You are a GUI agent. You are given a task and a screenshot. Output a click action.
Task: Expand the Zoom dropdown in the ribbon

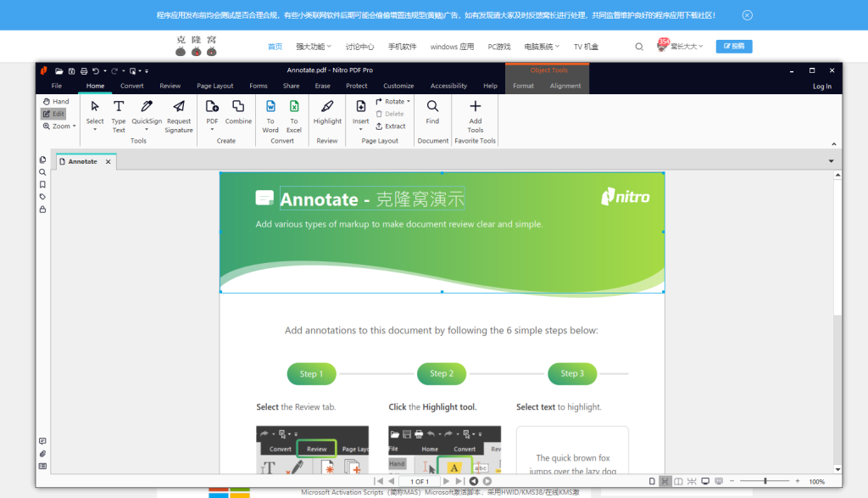click(75, 126)
